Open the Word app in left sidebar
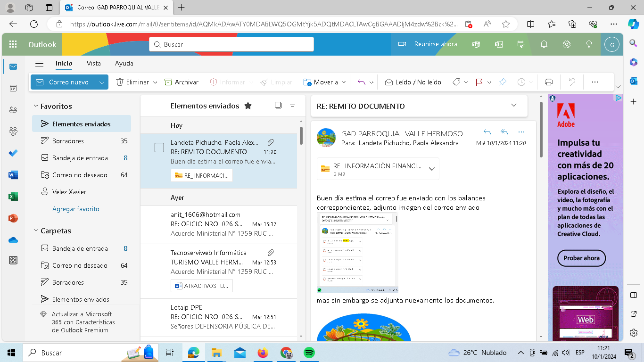The height and width of the screenshot is (362, 644). click(13, 175)
